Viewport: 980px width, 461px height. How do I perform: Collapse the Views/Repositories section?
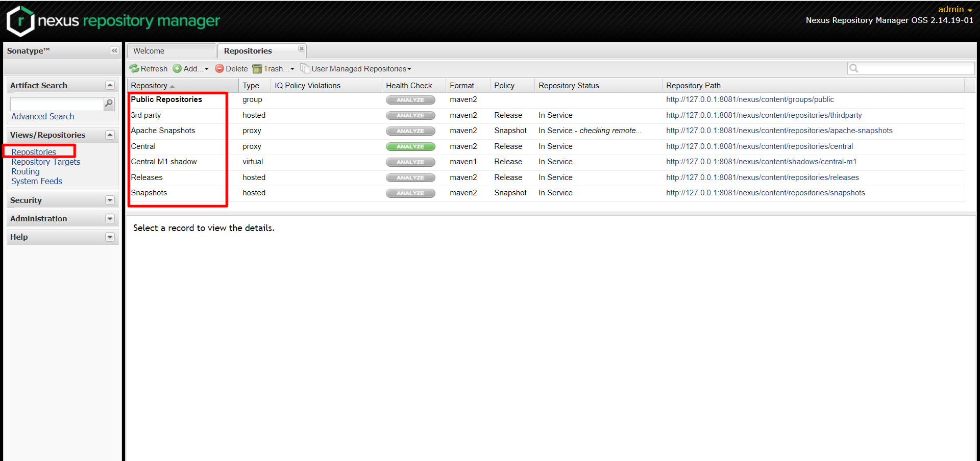[110, 135]
